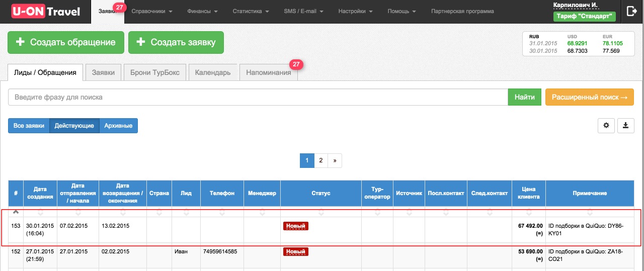Click creation date 30.01.2015 (16:04)
Image resolution: width=644 pixels, height=271 pixels.
[x=40, y=230]
